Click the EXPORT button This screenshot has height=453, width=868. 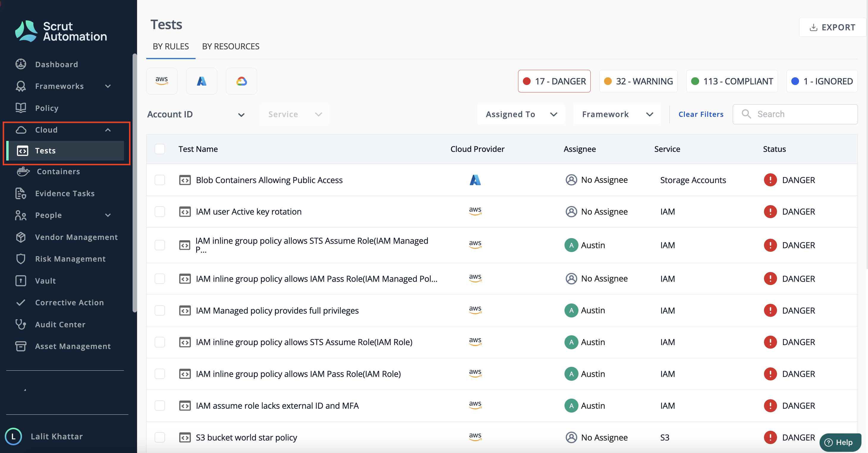pos(832,27)
